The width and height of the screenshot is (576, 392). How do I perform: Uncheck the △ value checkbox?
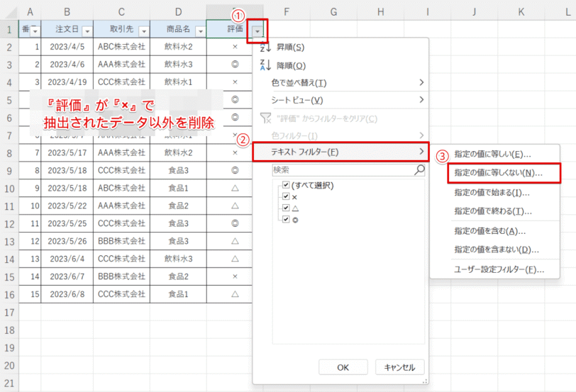point(286,208)
